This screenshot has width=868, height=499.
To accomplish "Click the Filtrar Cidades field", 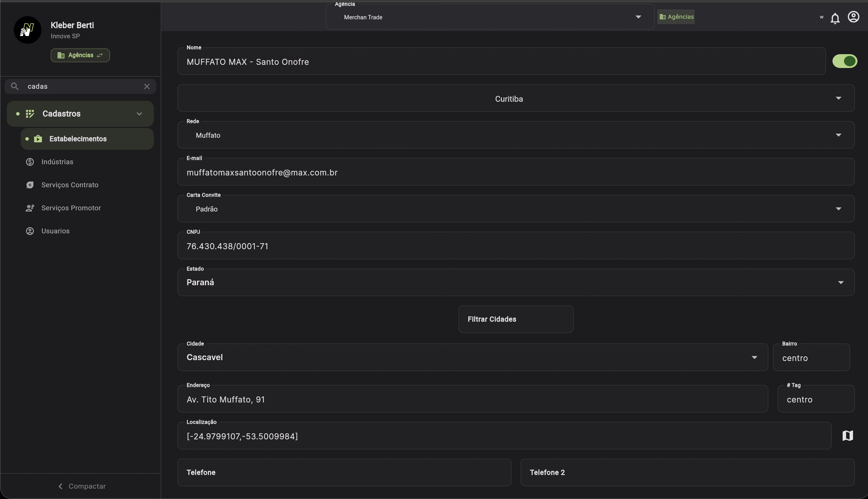I will [x=516, y=319].
